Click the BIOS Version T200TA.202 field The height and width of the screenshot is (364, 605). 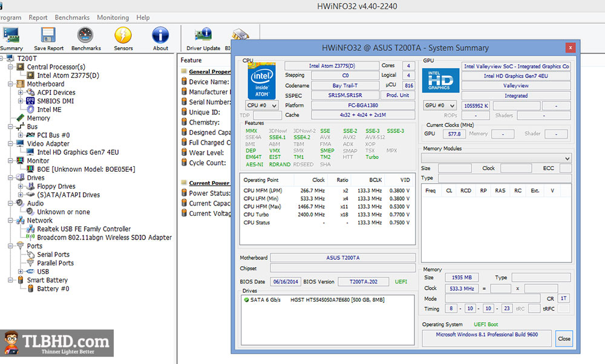coord(364,282)
